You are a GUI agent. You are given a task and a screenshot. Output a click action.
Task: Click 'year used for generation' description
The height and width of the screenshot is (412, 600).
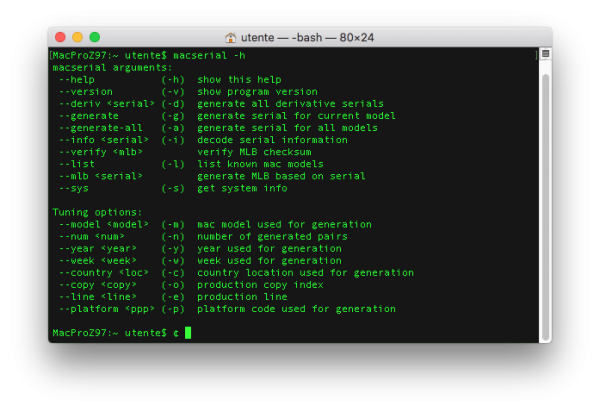(269, 249)
